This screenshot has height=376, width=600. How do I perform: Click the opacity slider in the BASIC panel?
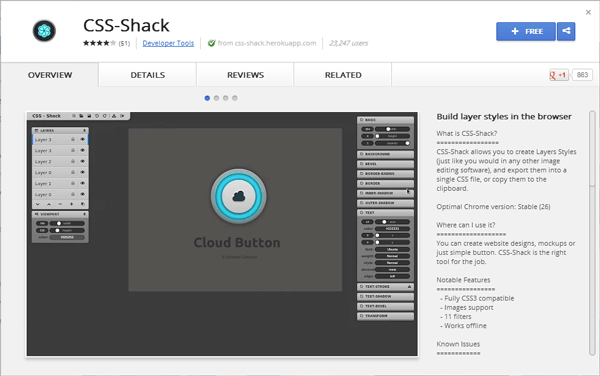click(x=392, y=143)
